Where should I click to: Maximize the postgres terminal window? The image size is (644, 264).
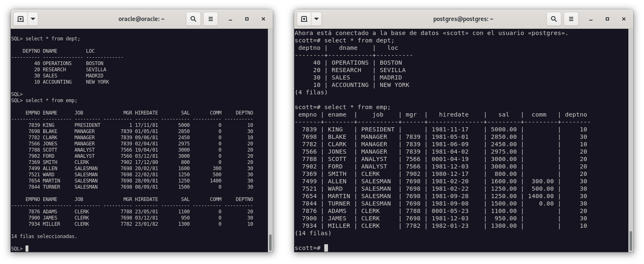607,19
